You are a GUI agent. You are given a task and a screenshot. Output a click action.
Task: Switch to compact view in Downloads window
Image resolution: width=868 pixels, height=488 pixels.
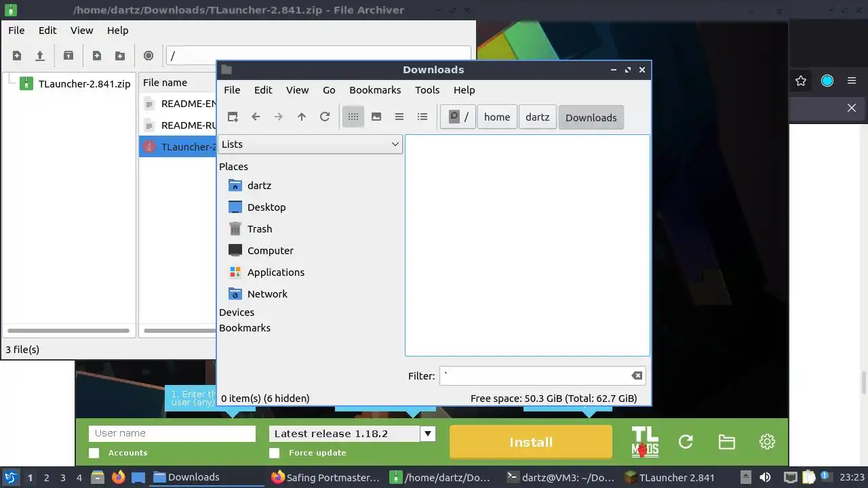[x=399, y=117]
